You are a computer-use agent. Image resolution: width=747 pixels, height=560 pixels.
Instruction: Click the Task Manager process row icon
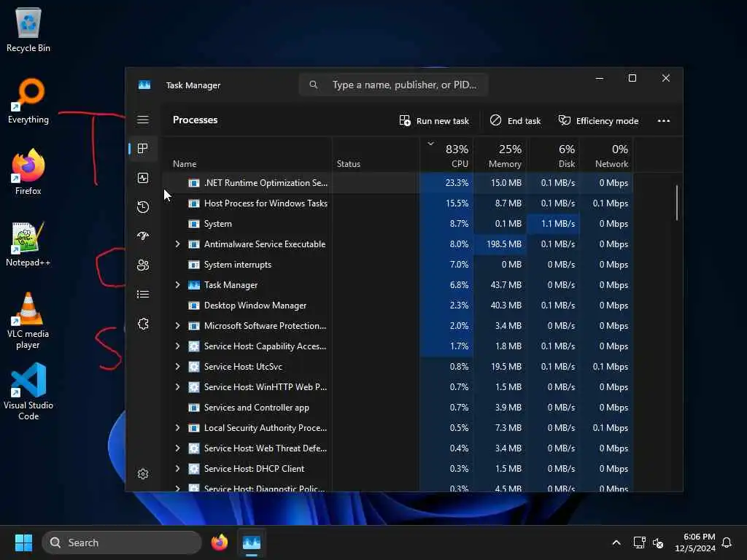(194, 285)
